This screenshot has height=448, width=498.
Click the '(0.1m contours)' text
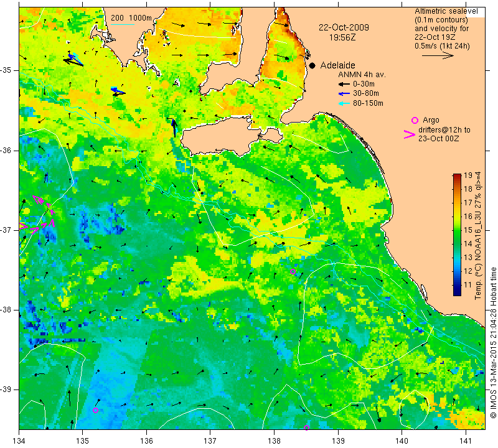tap(441, 20)
